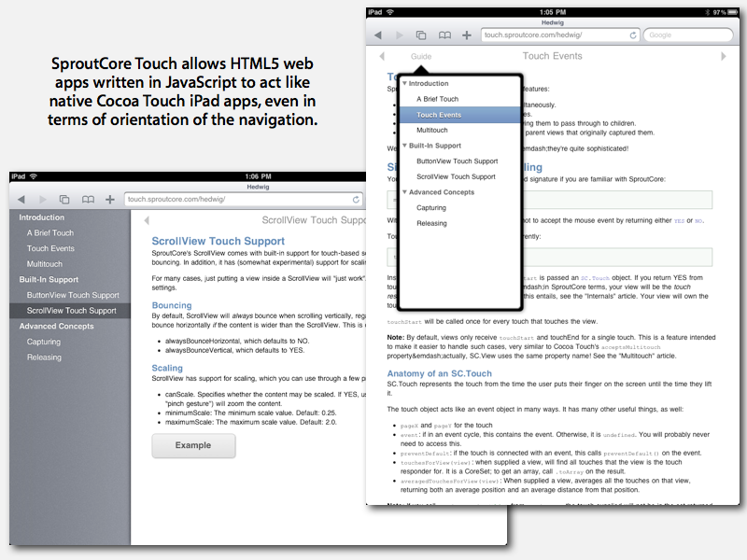Click 1:05 PM clock in portrait status bar
This screenshot has width=747, height=560.
pyautogui.click(x=553, y=12)
